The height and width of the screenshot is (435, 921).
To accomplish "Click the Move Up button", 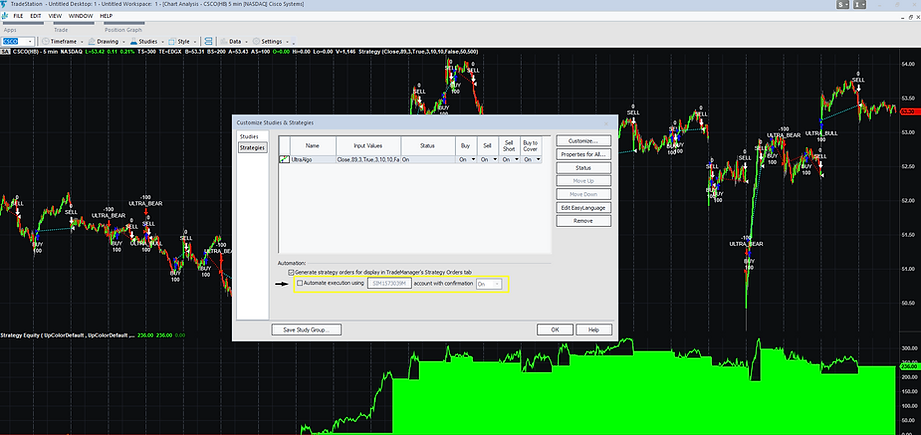I will [x=583, y=181].
